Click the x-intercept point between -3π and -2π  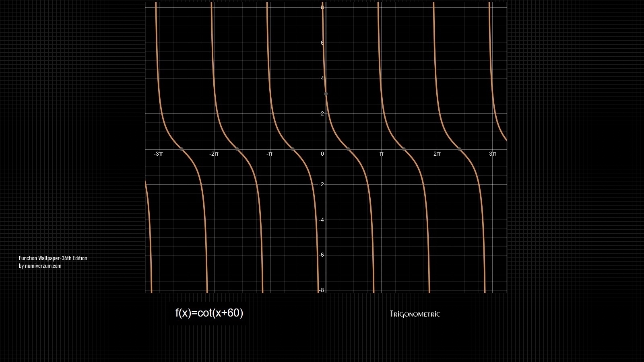pos(182,149)
